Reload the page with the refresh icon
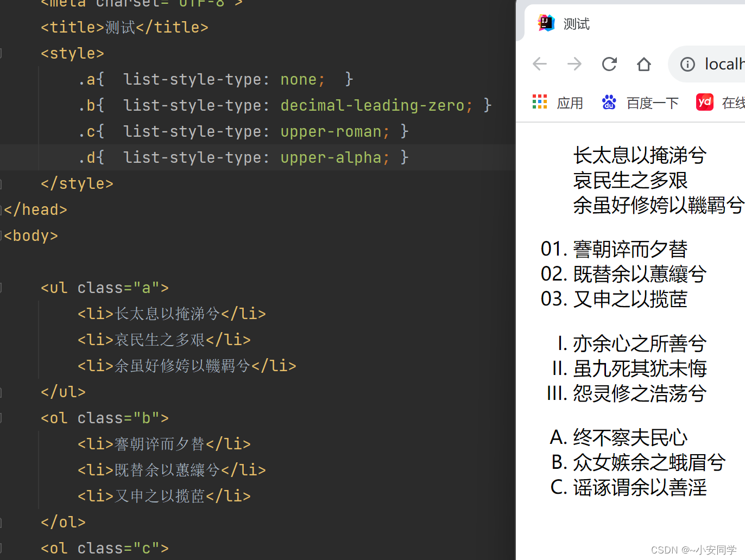This screenshot has height=560, width=745. [609, 64]
